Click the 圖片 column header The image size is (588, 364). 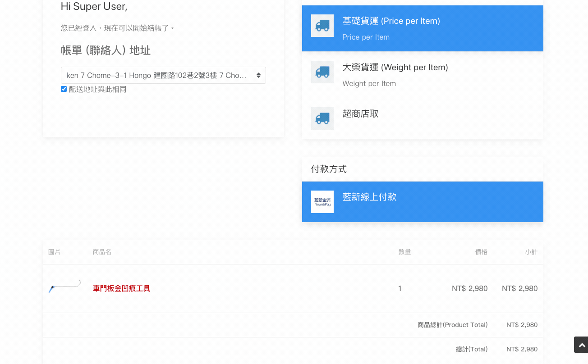point(54,252)
